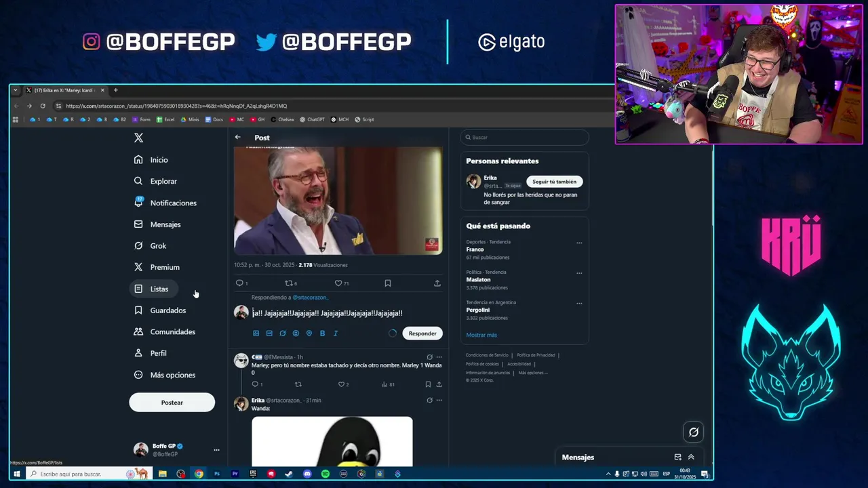868x488 pixels.
Task: Bookmark the main post
Action: tap(388, 283)
